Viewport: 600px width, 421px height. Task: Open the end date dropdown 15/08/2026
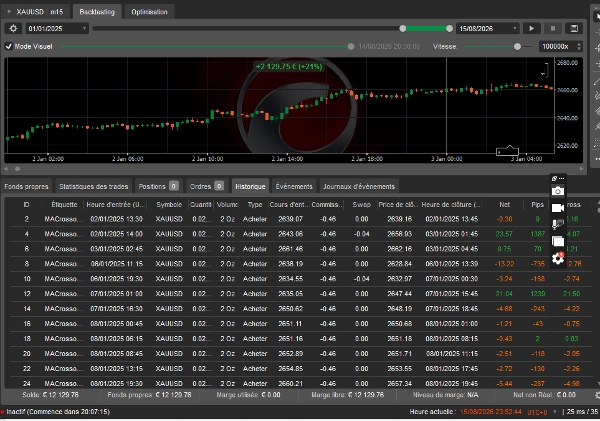[488, 28]
